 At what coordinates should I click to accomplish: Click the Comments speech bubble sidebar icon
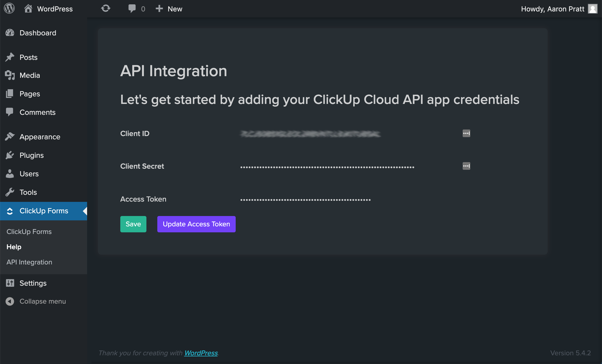[x=10, y=112]
